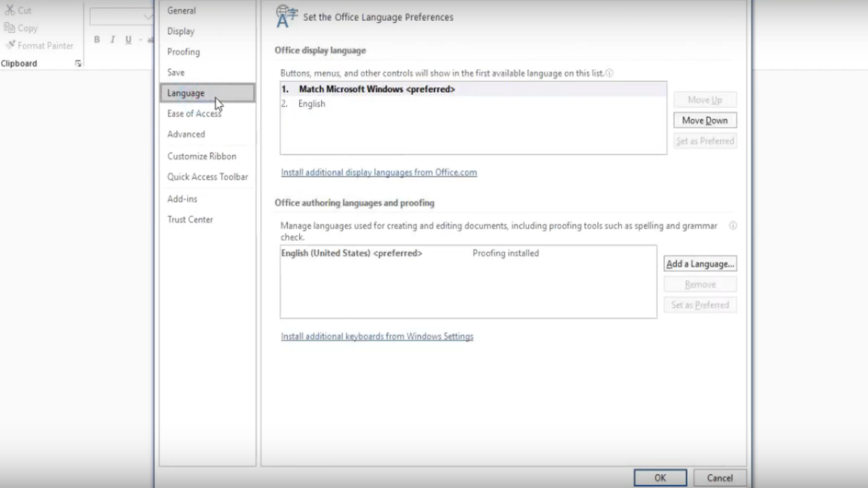Image resolution: width=868 pixels, height=488 pixels.
Task: Toggle Italic formatting in ribbon
Action: pos(113,40)
